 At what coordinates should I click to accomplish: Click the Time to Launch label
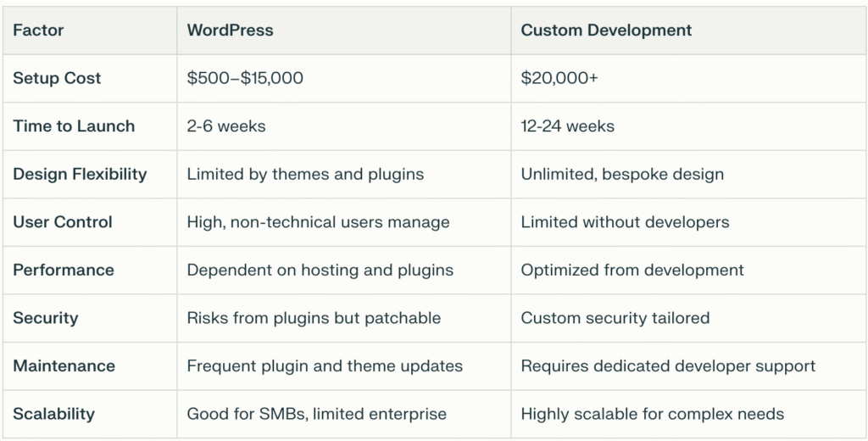pos(74,126)
